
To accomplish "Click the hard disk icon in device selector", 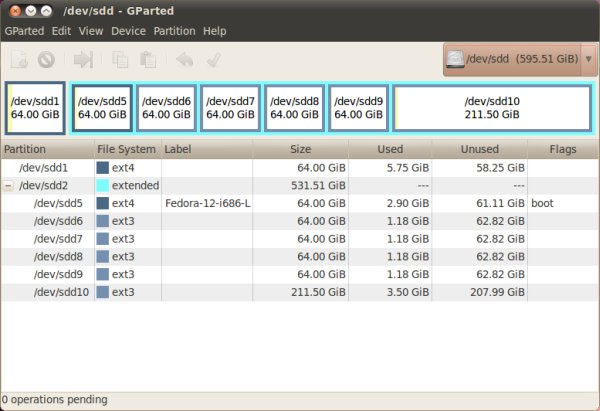I will pos(455,59).
